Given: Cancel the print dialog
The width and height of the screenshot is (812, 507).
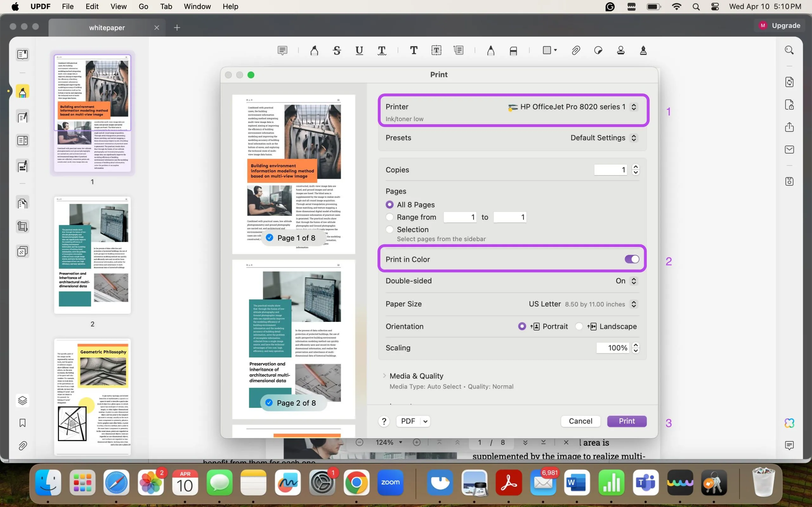Looking at the screenshot, I should pyautogui.click(x=580, y=421).
